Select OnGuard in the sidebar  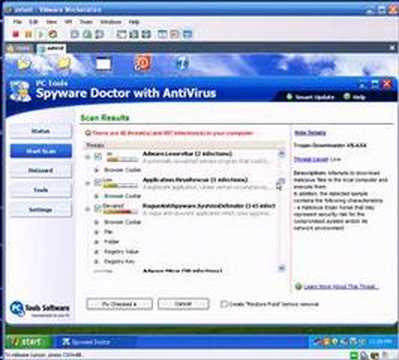click(41, 170)
